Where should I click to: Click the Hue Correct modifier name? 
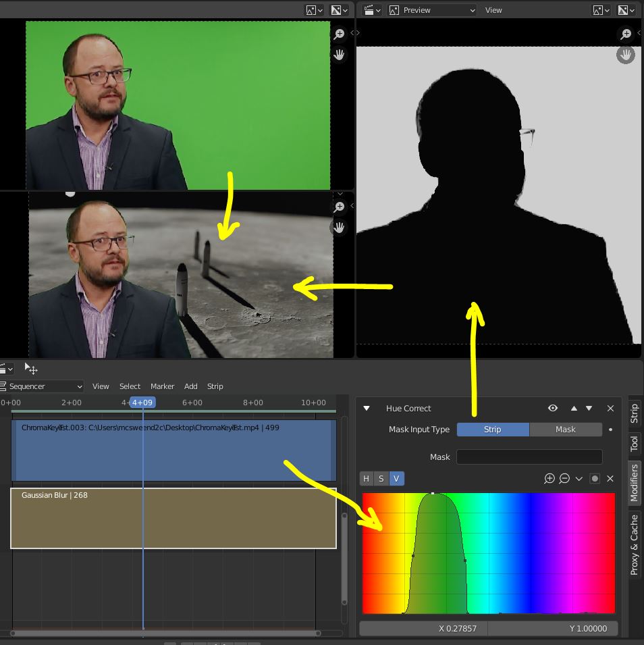pos(408,409)
